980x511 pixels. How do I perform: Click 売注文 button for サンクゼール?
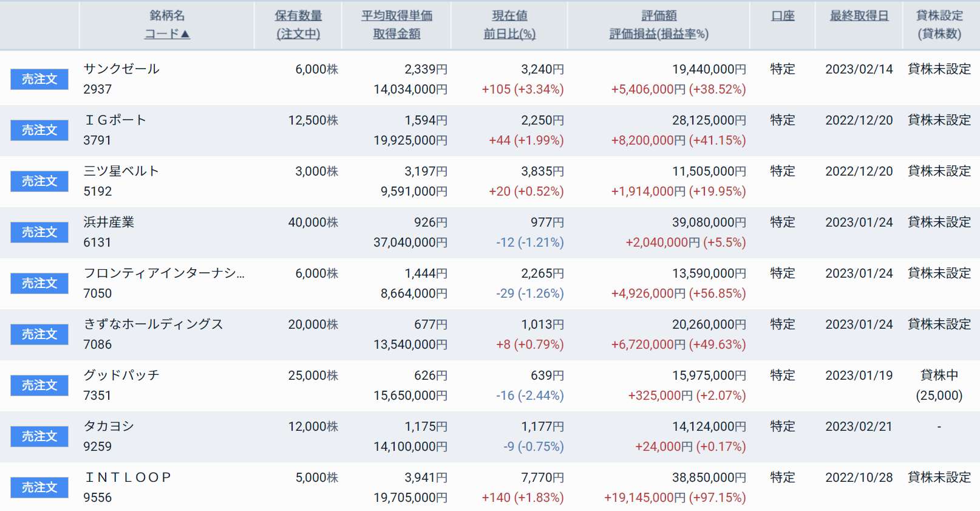point(39,79)
